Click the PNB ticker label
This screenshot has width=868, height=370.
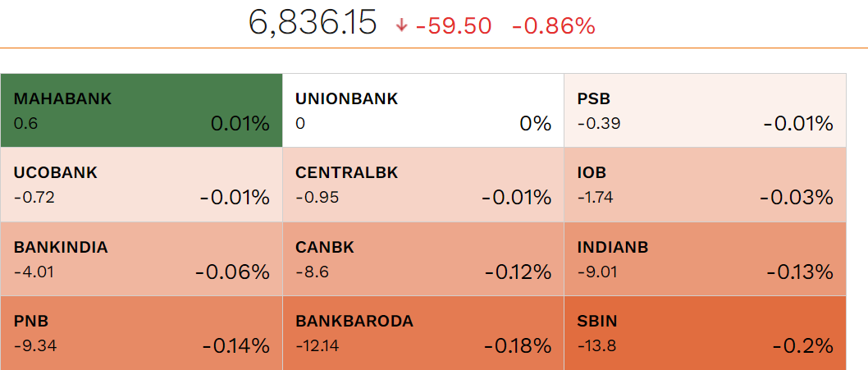tap(26, 321)
